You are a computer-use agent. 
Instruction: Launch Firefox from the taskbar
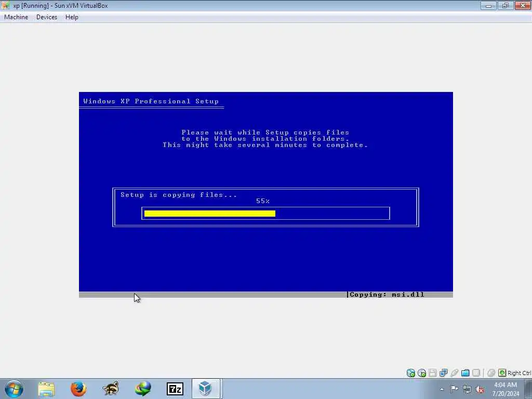78,389
